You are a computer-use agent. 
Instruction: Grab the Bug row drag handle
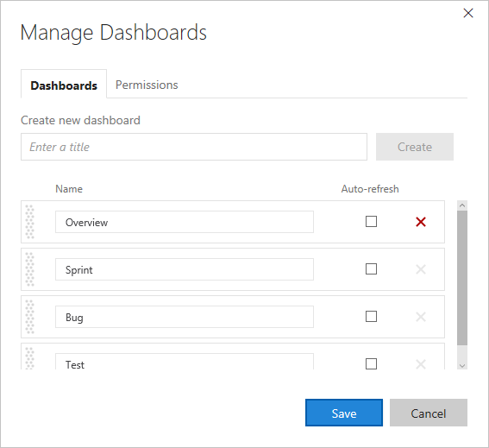29,317
